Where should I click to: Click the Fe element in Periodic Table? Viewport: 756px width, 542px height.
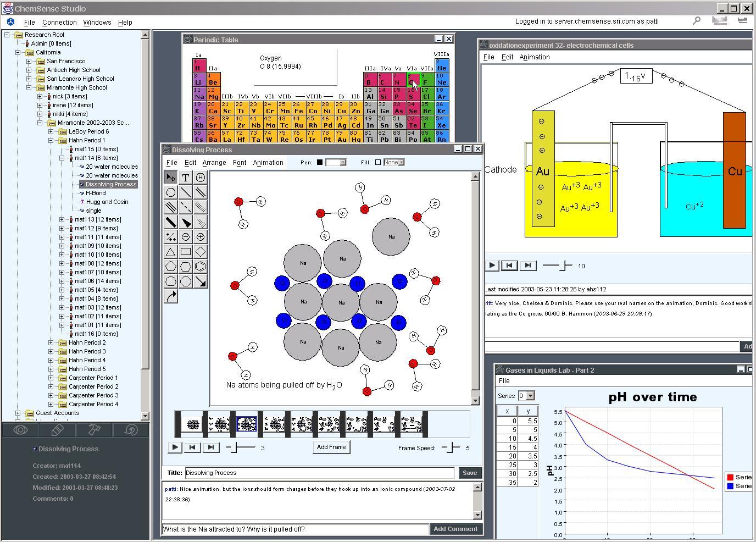[x=298, y=108]
